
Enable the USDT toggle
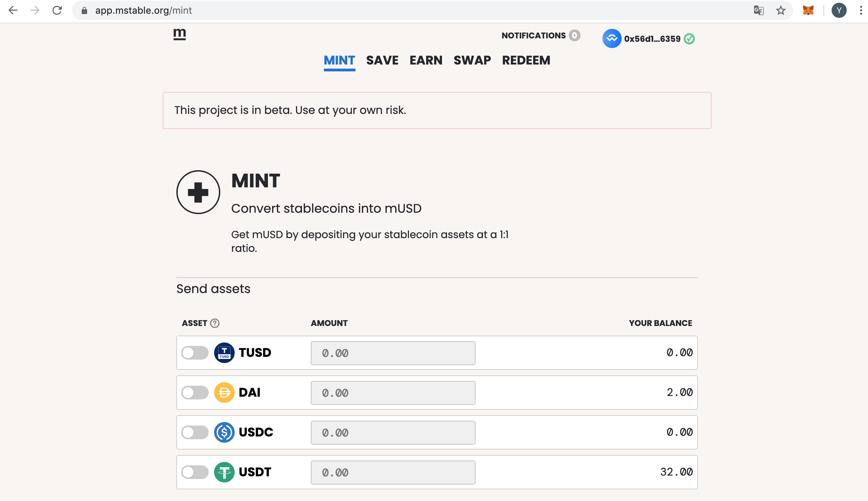195,472
